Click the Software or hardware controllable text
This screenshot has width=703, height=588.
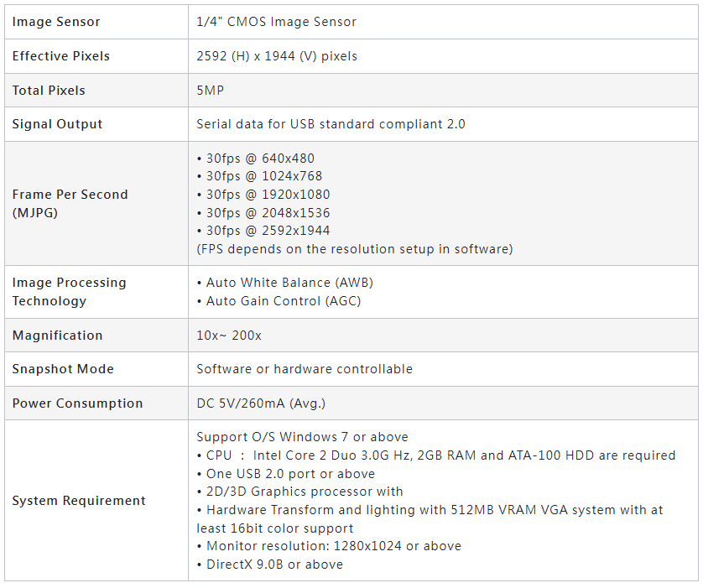tap(305, 369)
